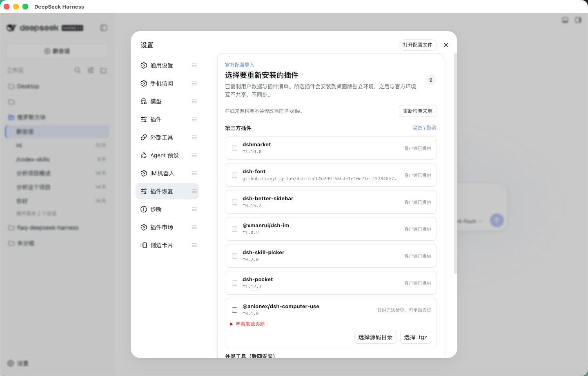Click the dsh-pocket plugin name
Screen dimensions: 588x376
[x=258, y=280]
